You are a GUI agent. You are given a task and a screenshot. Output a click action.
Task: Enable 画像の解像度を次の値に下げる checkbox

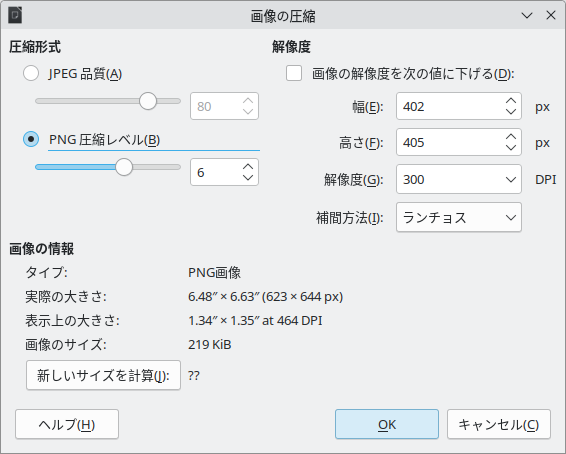(x=294, y=73)
